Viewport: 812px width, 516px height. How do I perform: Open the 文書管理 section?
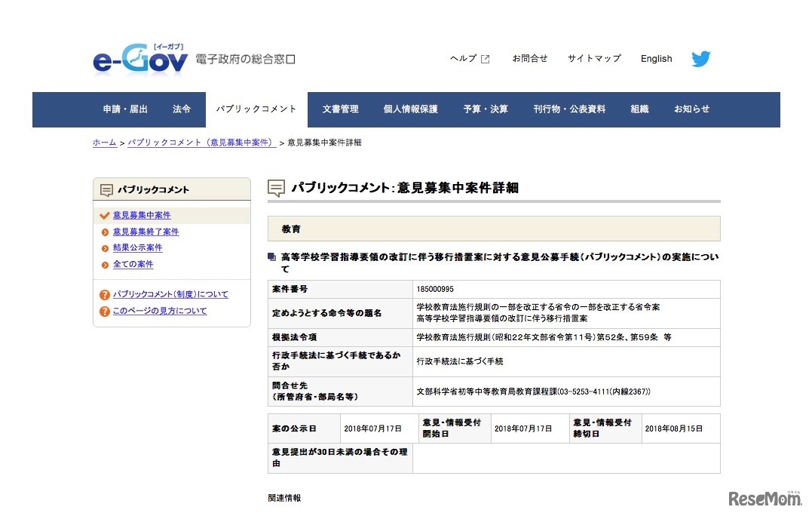click(x=341, y=109)
